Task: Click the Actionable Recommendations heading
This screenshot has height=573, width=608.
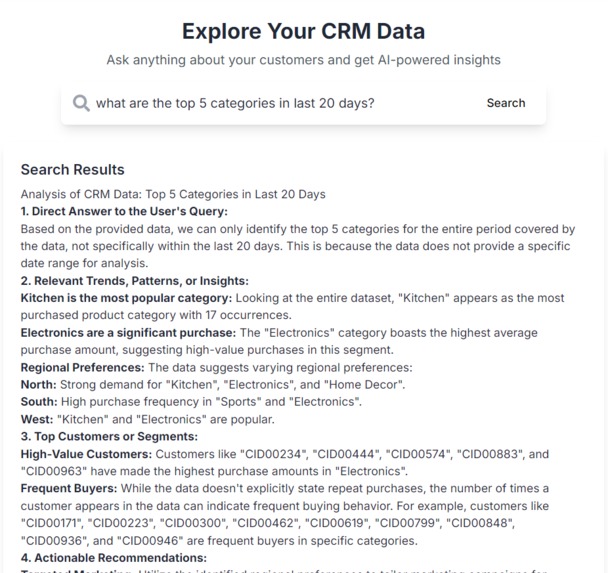Action: (x=114, y=558)
